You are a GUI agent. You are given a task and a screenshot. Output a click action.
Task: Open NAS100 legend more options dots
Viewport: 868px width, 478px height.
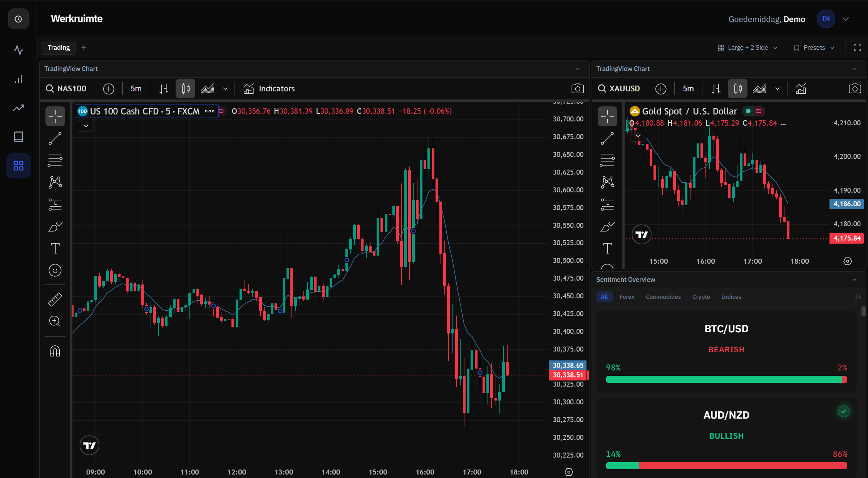click(209, 111)
